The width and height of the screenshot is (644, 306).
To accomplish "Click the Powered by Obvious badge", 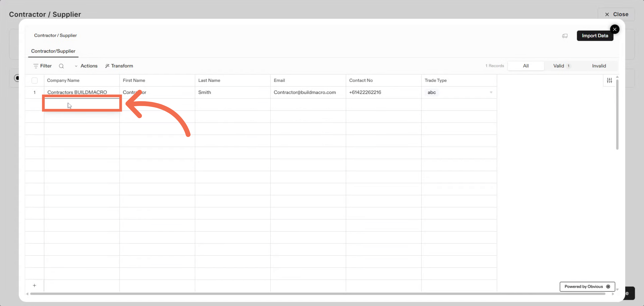I will pos(587,287).
